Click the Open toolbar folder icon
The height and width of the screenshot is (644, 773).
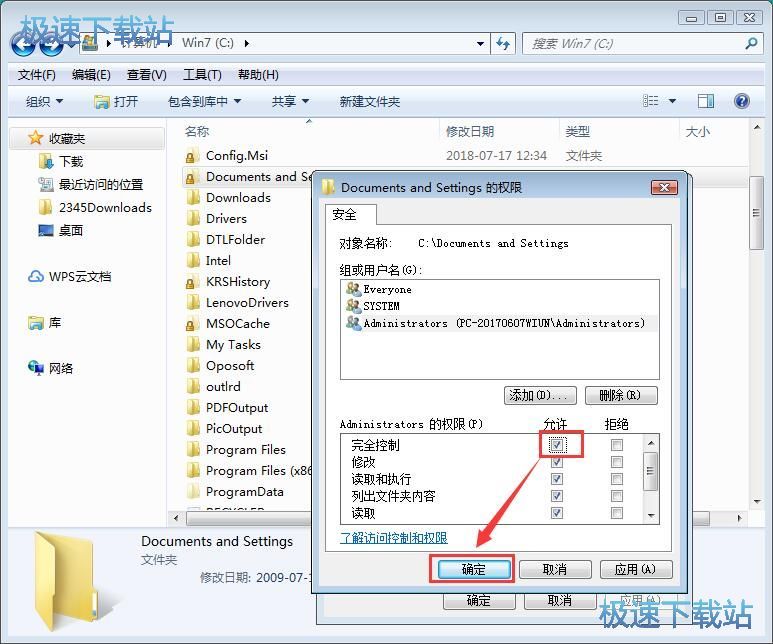point(102,102)
